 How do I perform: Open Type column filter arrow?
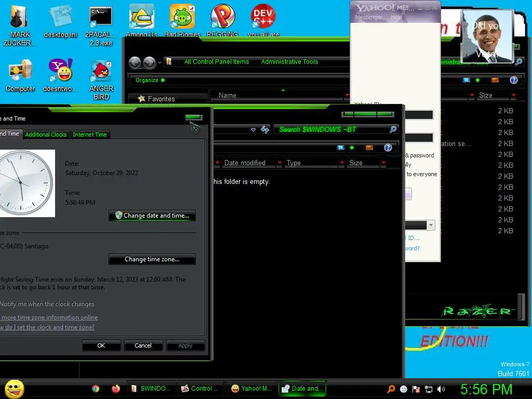[342, 163]
